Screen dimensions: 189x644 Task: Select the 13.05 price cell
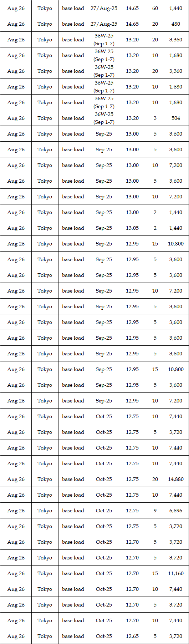(133, 228)
